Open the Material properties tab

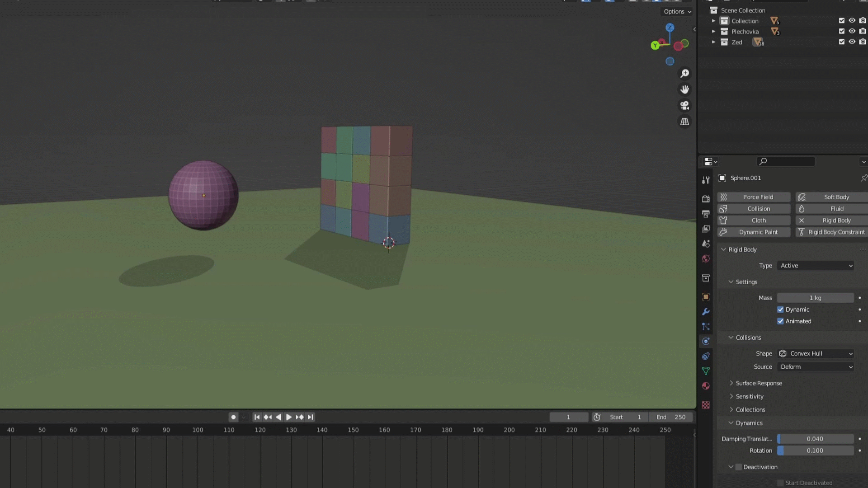706,386
